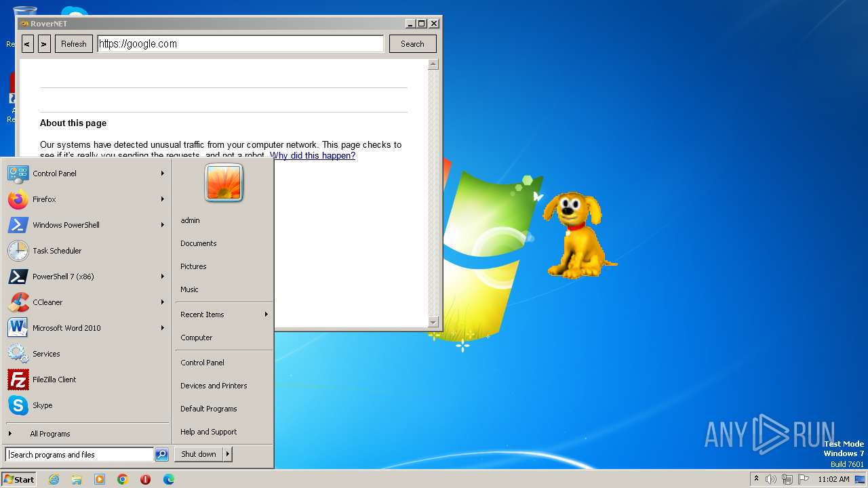Screen dimensions: 868x488
Task: Open Opera icon on the taskbar
Action: pos(146,479)
